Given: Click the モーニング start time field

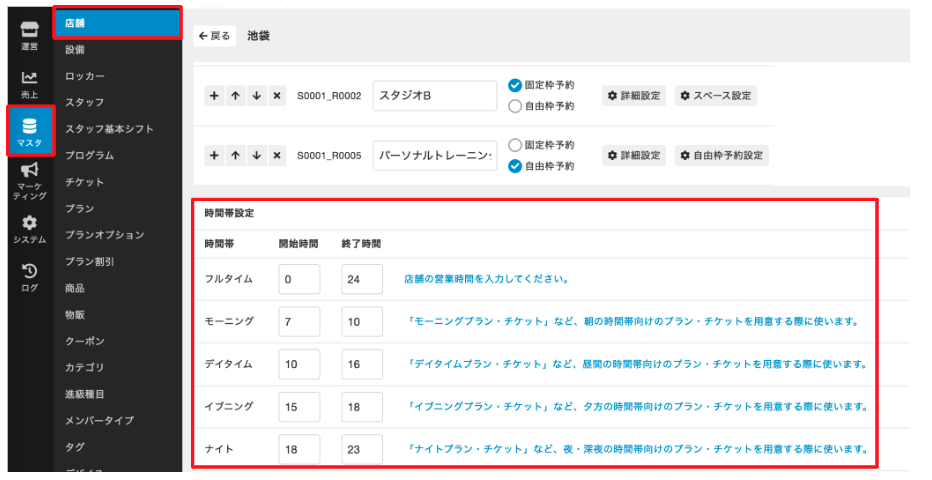Looking at the screenshot, I should (x=298, y=322).
